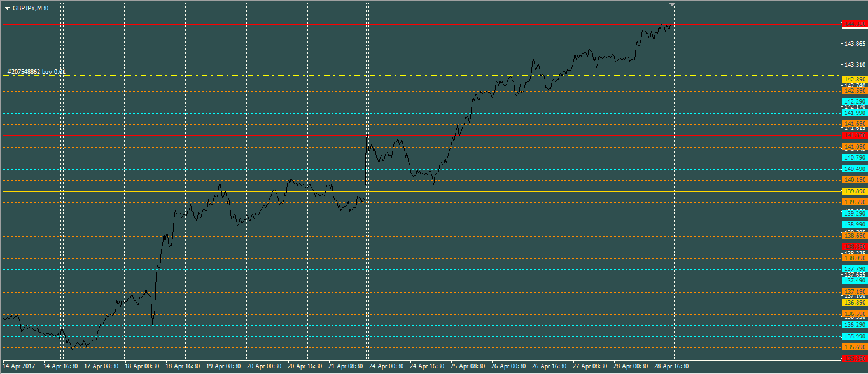This screenshot has height=374, width=868.
Task: Click the 28 Apr 16:30 time label
Action: click(671, 366)
